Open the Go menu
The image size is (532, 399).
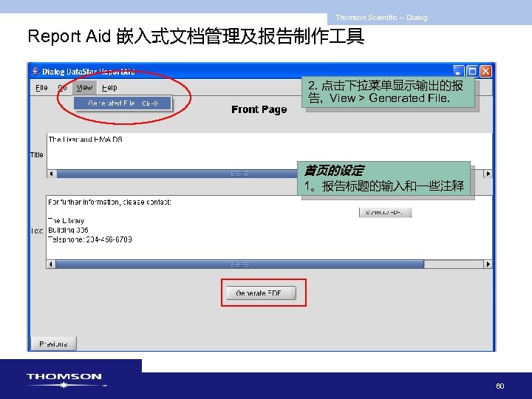pos(62,87)
